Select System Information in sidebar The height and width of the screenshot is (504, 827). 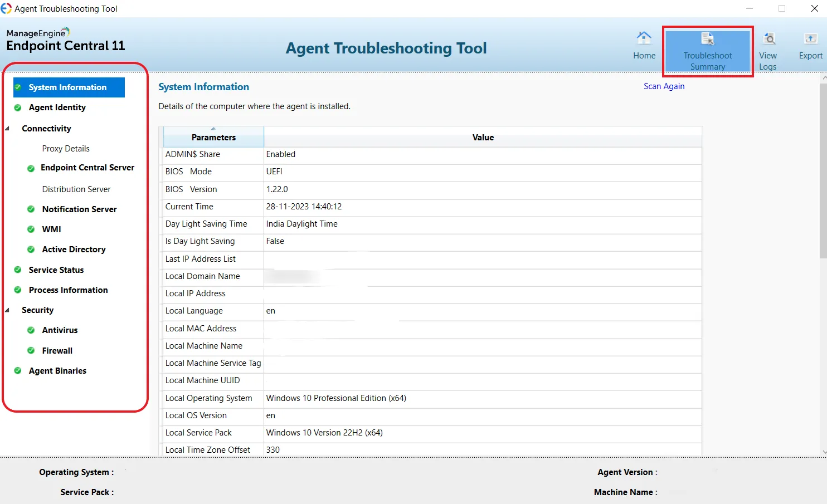(69, 87)
